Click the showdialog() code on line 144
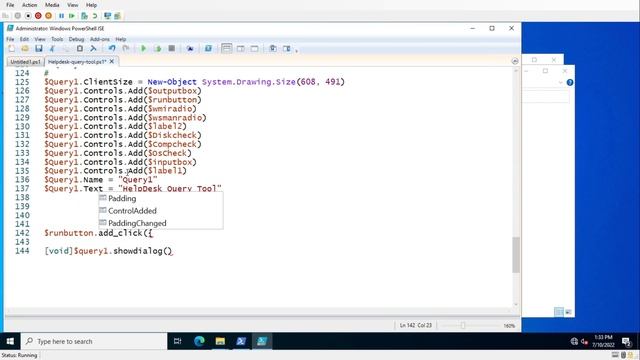The image size is (640, 360). click(142, 251)
